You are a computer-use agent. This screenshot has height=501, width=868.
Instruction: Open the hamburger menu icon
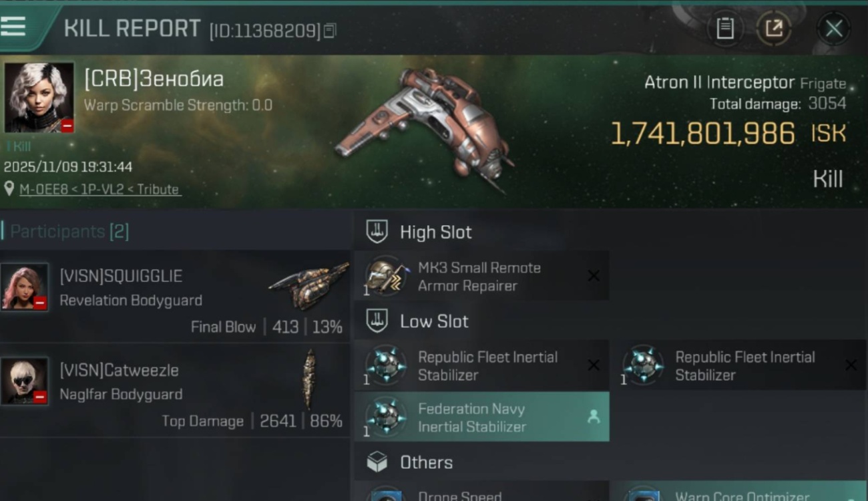click(13, 26)
